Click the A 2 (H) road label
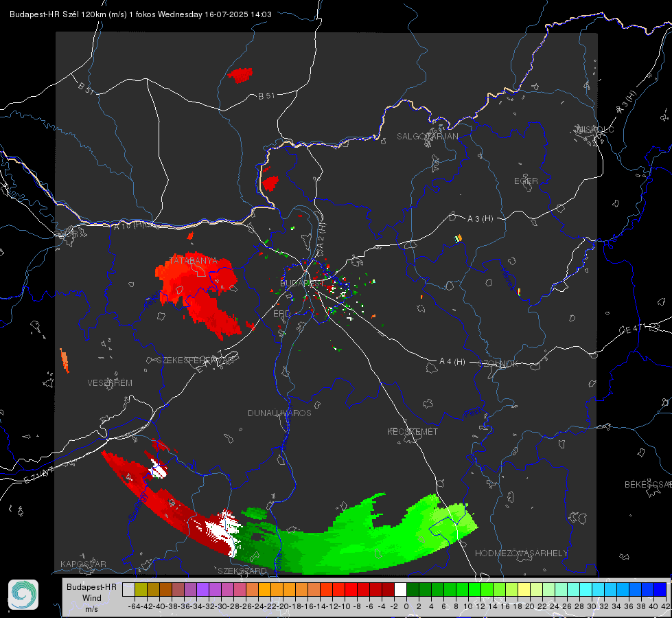Image resolution: width=672 pixels, height=618 pixels. click(321, 236)
